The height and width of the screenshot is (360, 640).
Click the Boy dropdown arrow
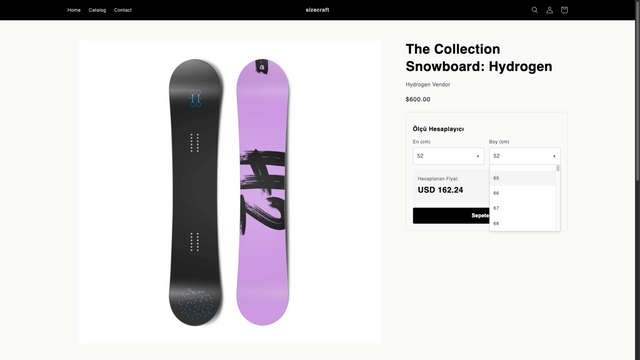554,156
